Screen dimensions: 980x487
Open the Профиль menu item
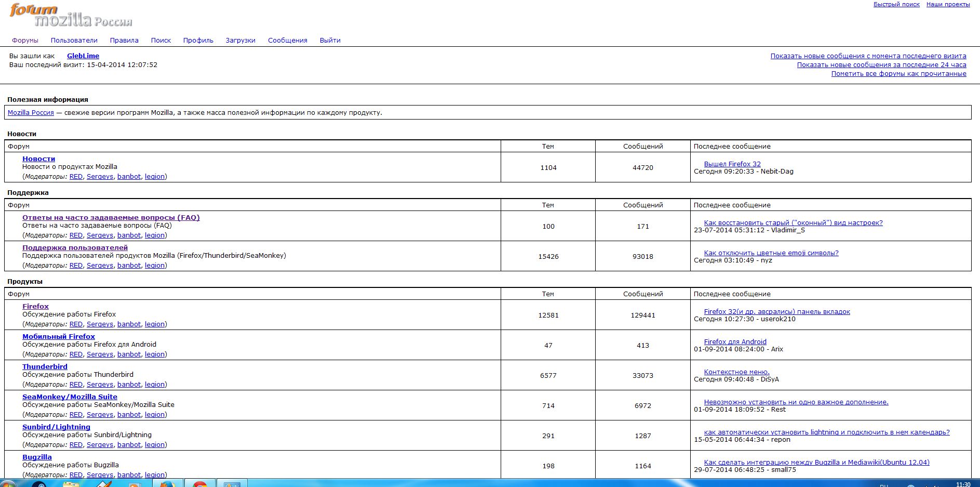198,40
